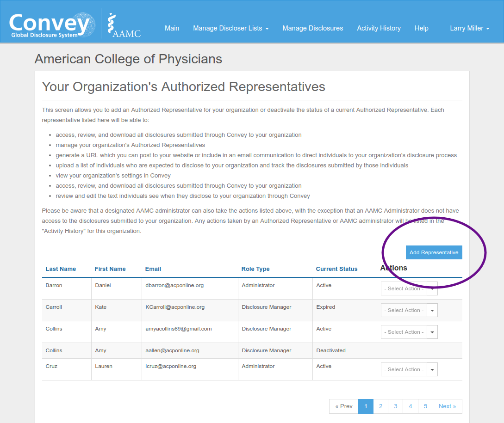Viewport: 504px width, 423px height.
Task: Click Disclosure Manager role for Kate Carroll
Action: pos(267,307)
